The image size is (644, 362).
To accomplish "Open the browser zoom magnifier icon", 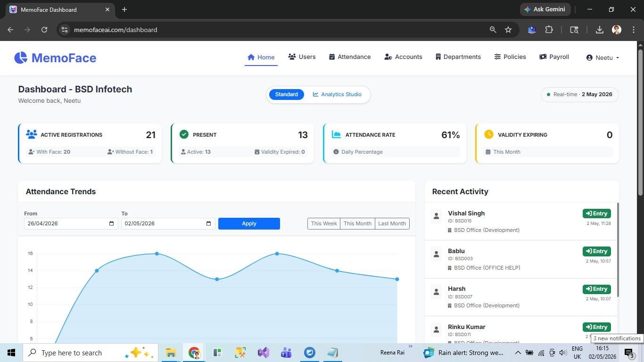I will point(493,30).
